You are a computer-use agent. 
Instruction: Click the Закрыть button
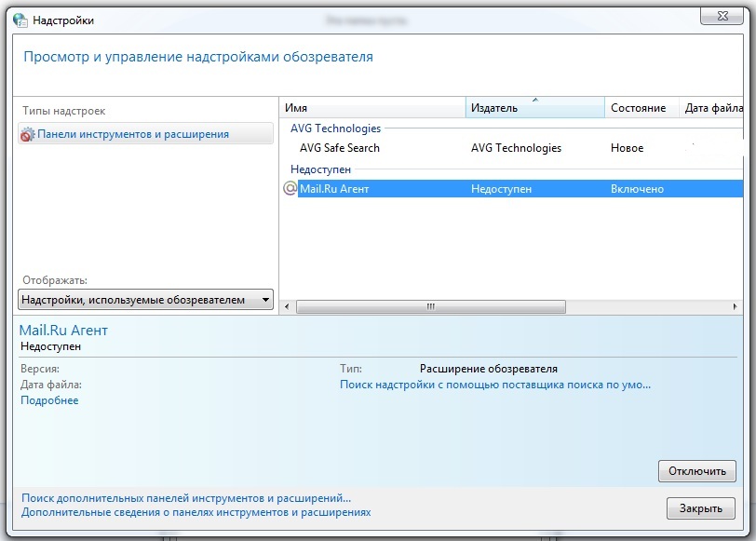pos(700,508)
